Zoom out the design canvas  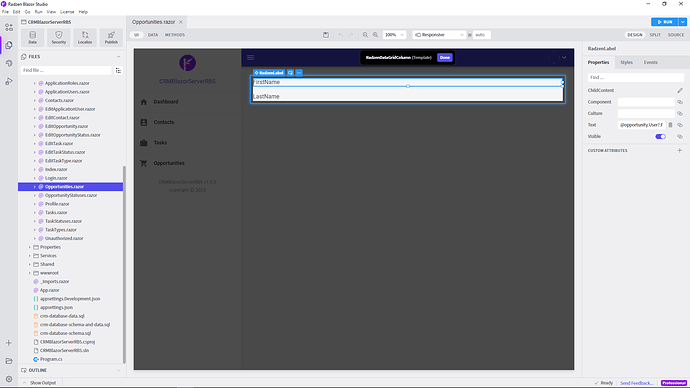pos(365,35)
